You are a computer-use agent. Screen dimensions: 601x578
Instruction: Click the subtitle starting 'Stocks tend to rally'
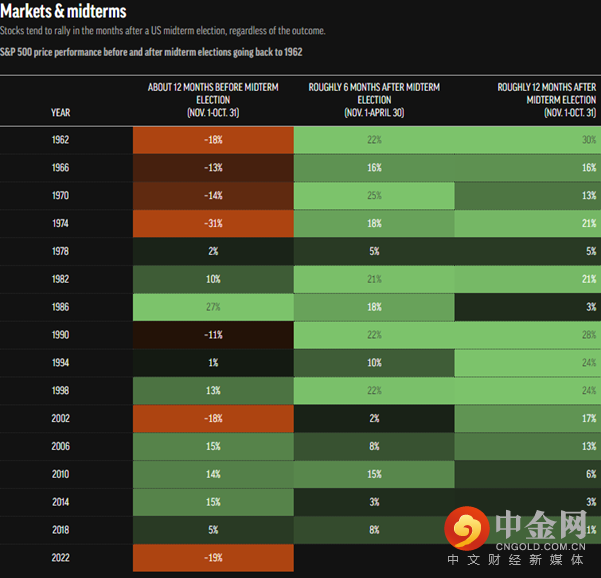pos(163,31)
